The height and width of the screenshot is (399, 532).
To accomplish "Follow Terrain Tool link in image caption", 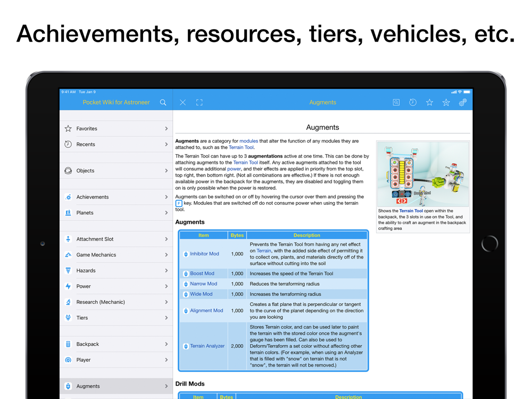I will (x=411, y=211).
